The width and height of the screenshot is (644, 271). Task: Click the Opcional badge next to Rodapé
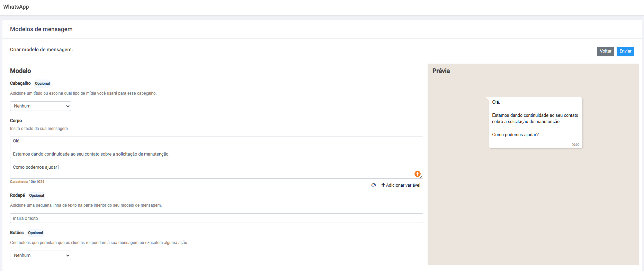(x=36, y=195)
